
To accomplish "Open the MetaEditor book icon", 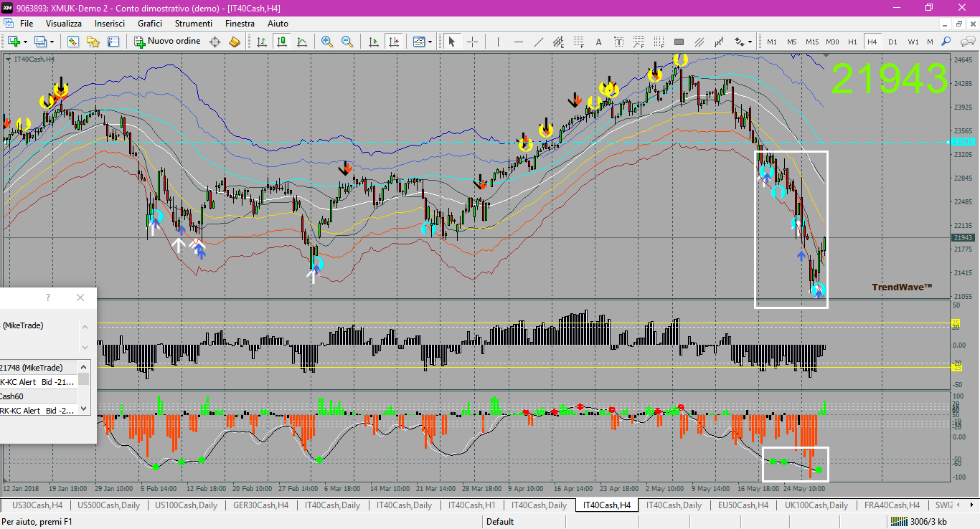I will pos(235,42).
